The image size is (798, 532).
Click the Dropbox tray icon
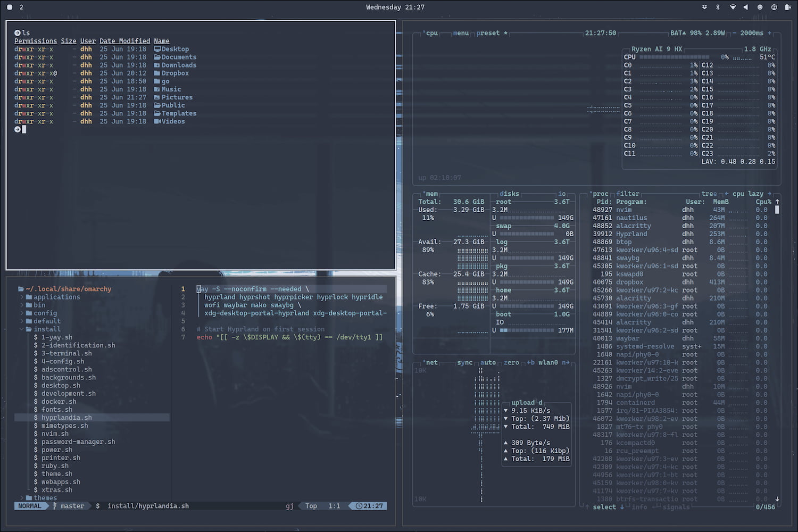tap(704, 7)
